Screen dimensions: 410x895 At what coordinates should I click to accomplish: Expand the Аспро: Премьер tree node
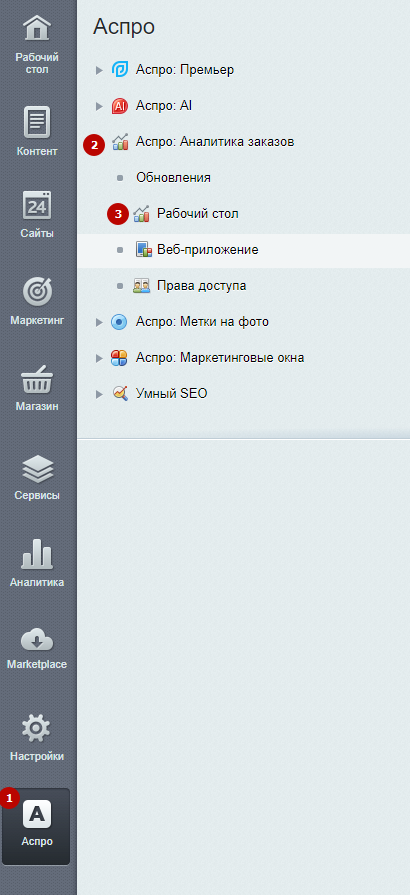[x=99, y=70]
